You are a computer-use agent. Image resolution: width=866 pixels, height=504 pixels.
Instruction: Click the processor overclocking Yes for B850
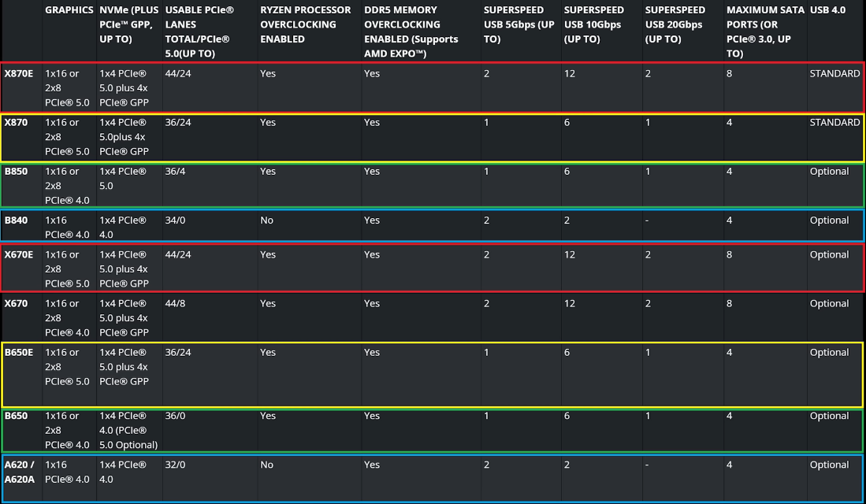[x=268, y=171]
